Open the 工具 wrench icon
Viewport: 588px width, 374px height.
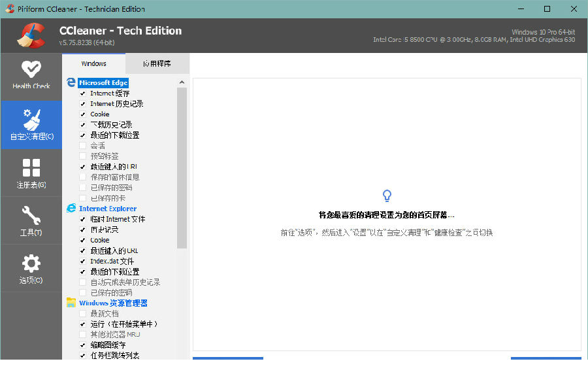pyautogui.click(x=31, y=215)
